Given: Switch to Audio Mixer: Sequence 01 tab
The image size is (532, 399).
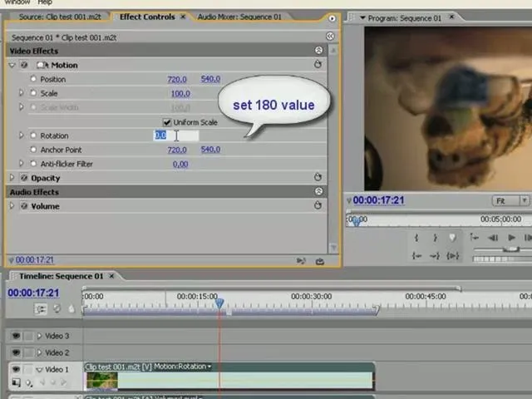Looking at the screenshot, I should point(239,17).
